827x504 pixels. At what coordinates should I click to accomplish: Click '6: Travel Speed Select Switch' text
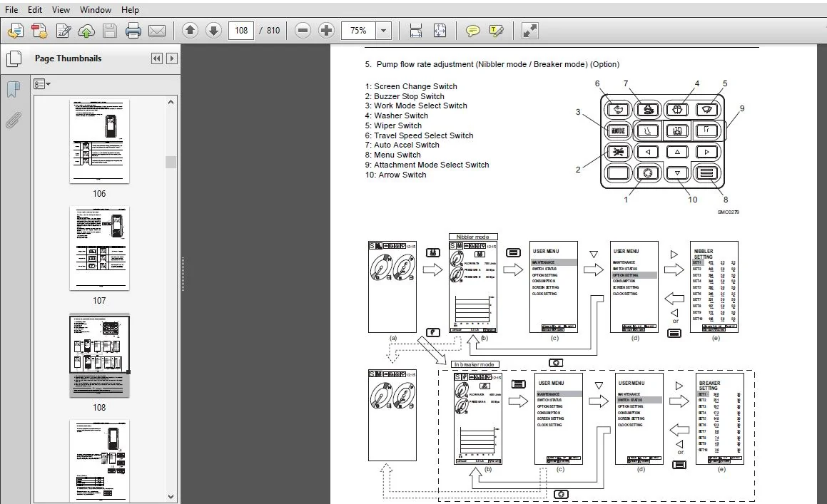pos(420,135)
